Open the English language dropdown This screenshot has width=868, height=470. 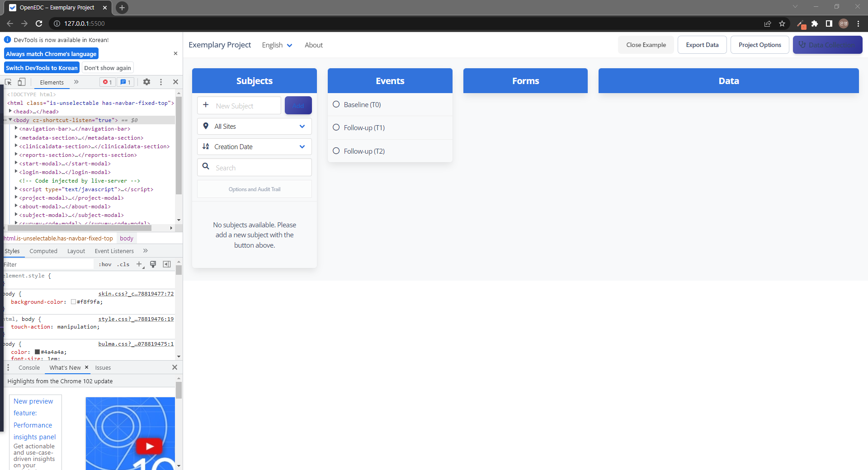click(x=277, y=45)
